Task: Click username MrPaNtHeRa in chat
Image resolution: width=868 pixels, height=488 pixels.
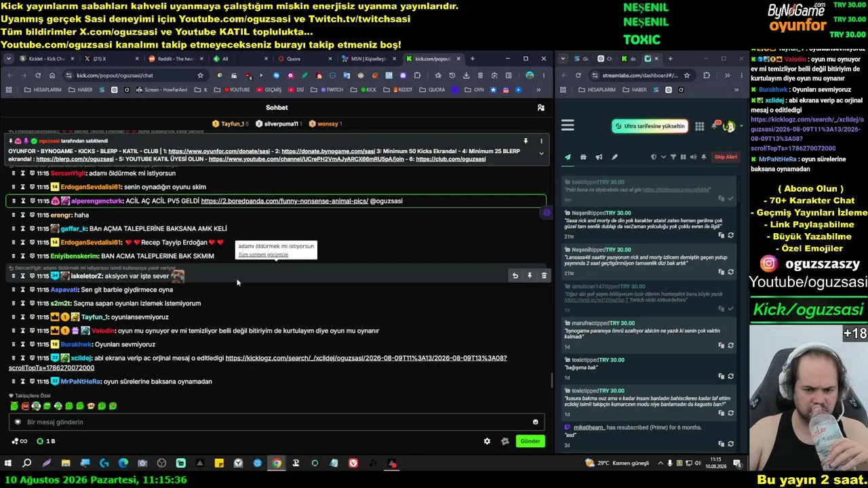Action: (81, 382)
